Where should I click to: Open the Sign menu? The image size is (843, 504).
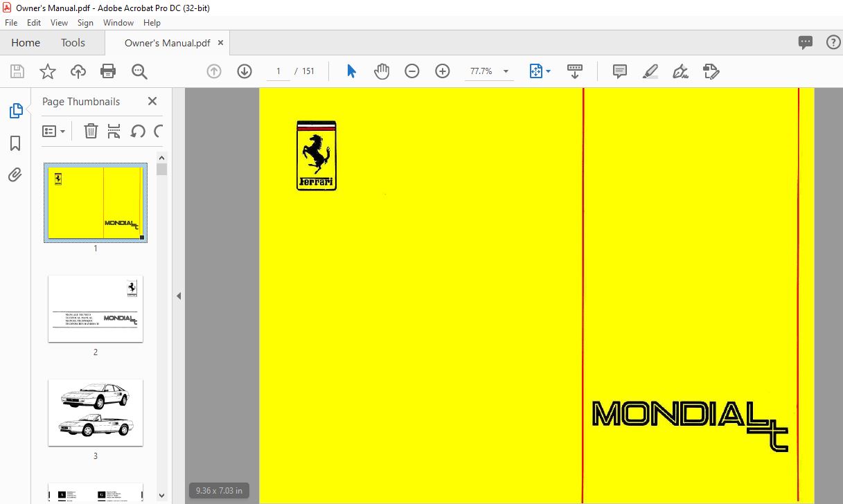click(x=86, y=23)
